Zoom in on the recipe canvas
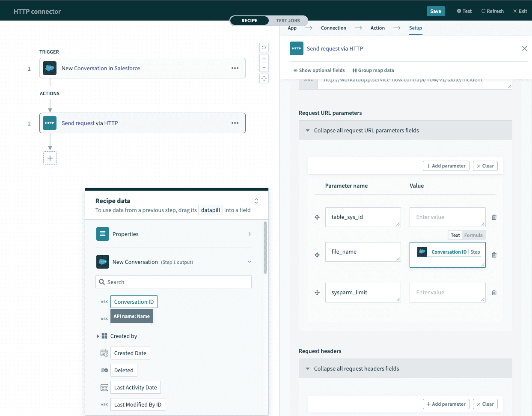Viewport: 532px width, 416px height. (x=264, y=59)
